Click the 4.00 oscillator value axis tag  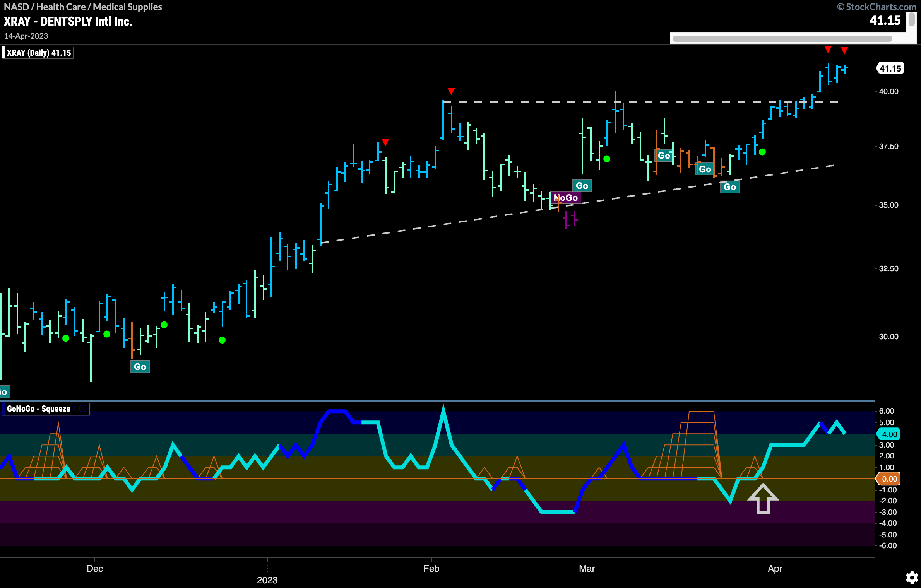tap(888, 434)
